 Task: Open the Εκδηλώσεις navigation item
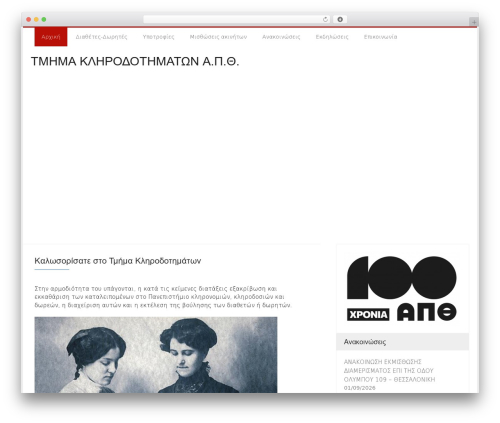[332, 37]
